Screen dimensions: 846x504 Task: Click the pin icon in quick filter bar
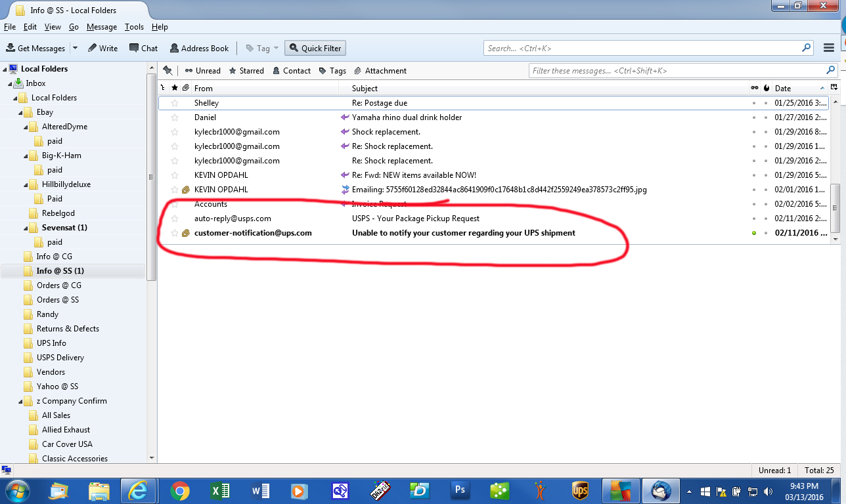click(167, 70)
